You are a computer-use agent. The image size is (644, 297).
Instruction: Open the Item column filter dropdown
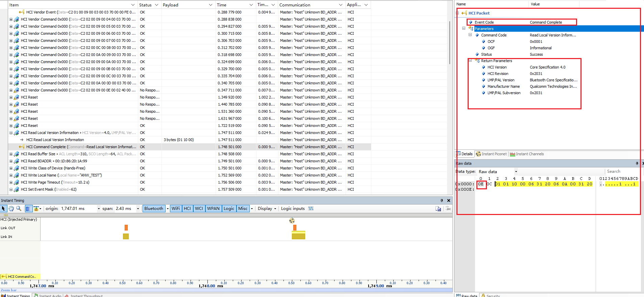133,5
